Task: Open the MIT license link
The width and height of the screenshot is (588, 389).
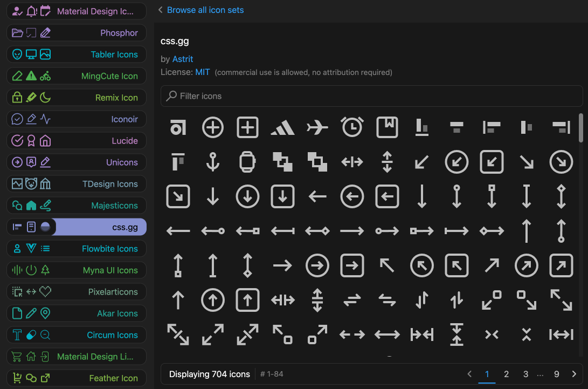Action: (203, 72)
